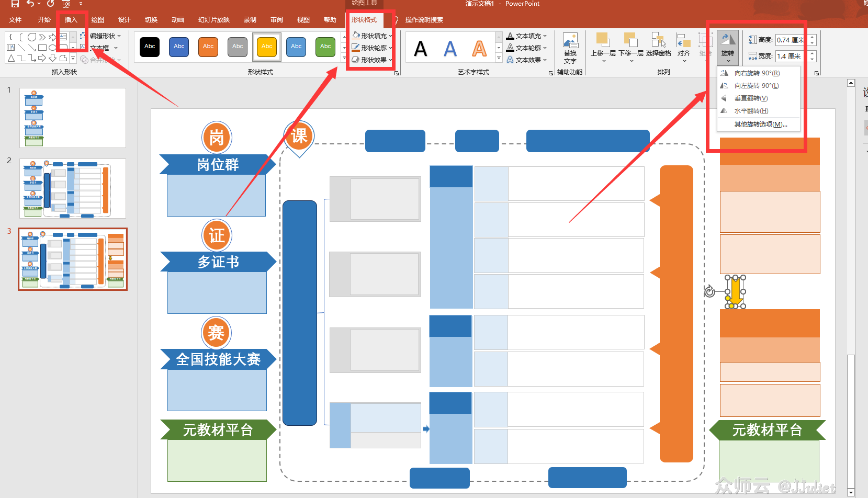Start slideshow from beginning via toolbar icon
Image resolution: width=868 pixels, height=498 pixels.
coord(66,4)
